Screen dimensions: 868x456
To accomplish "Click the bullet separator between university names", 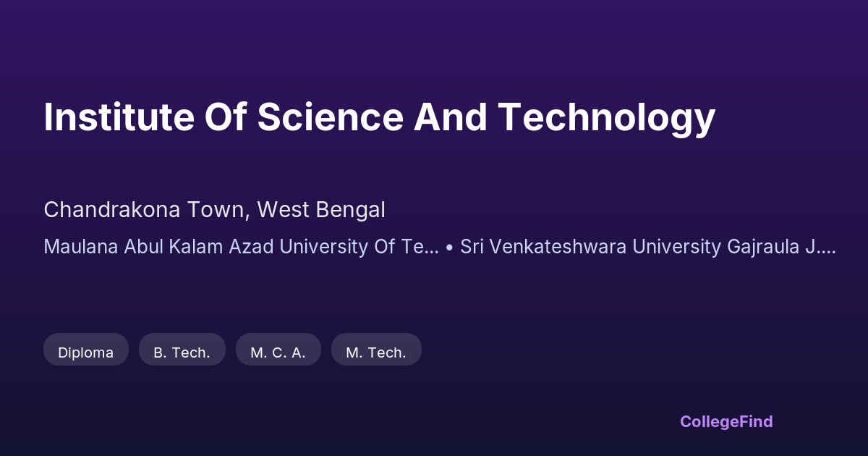I will pyautogui.click(x=449, y=247).
